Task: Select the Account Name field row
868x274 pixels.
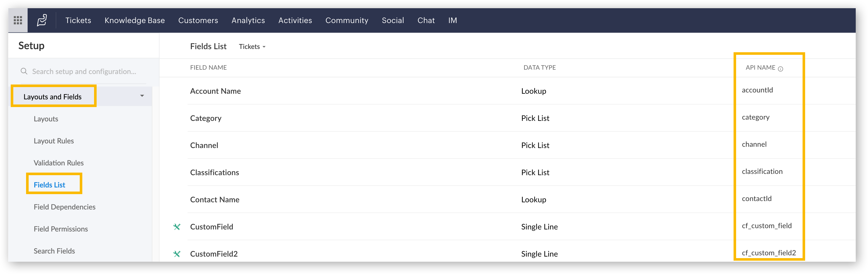Action: click(x=215, y=91)
